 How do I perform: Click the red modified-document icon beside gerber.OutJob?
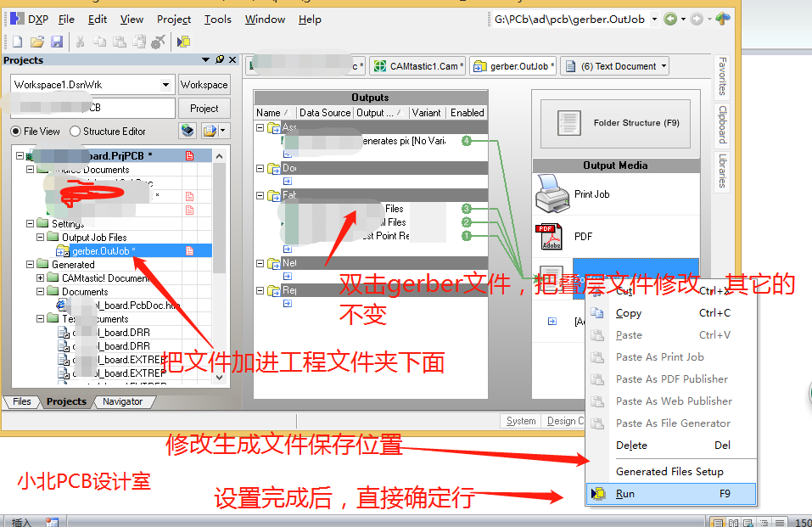tap(189, 251)
